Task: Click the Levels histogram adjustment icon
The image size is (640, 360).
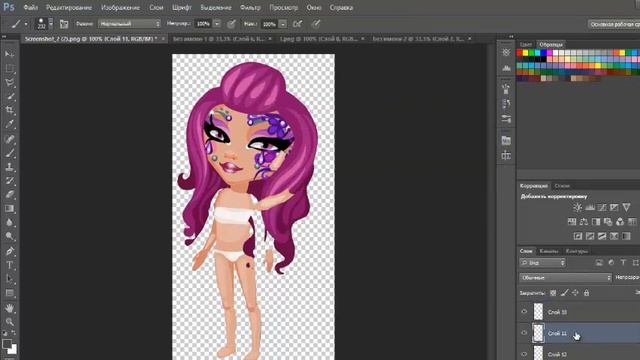Action: 590,207
